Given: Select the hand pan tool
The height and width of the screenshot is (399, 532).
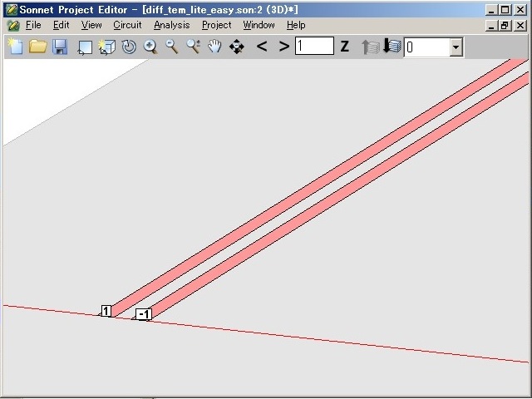Looking at the screenshot, I should (x=214, y=47).
